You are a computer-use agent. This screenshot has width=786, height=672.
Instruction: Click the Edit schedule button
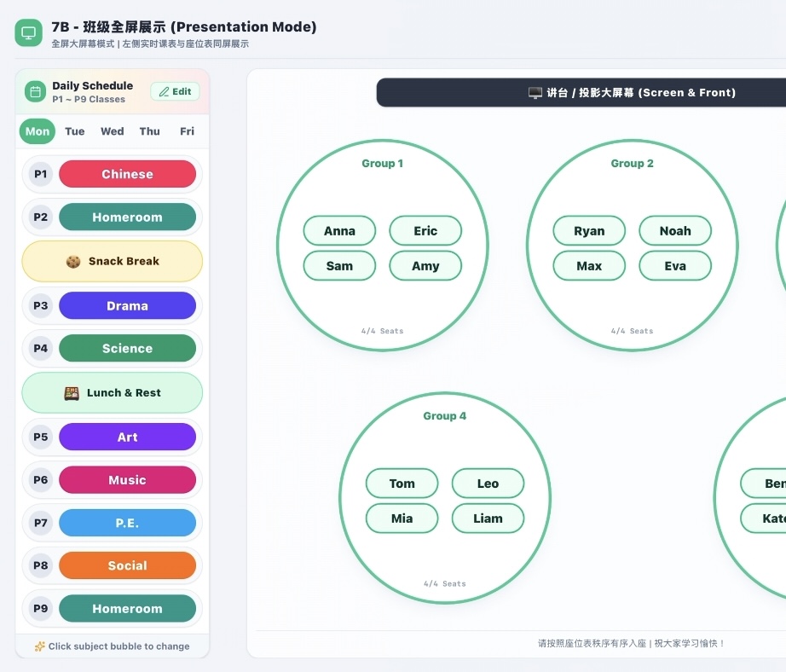click(x=175, y=92)
